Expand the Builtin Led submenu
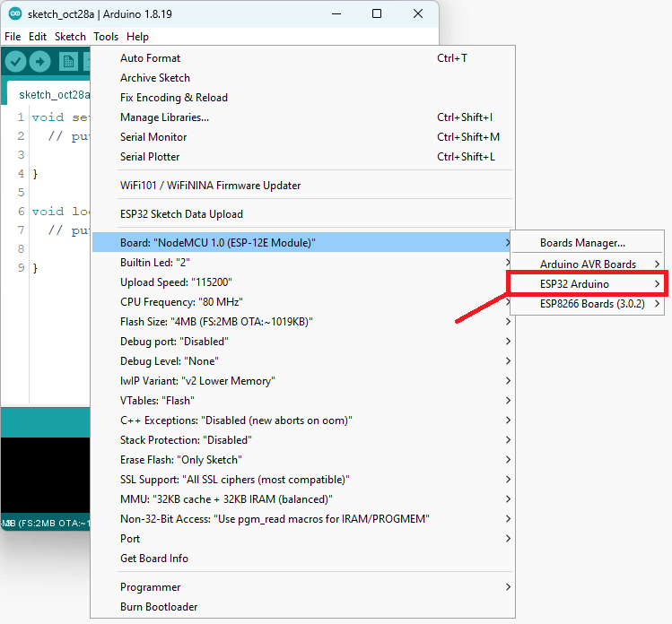Viewport: 672px width, 624px height. tap(302, 262)
